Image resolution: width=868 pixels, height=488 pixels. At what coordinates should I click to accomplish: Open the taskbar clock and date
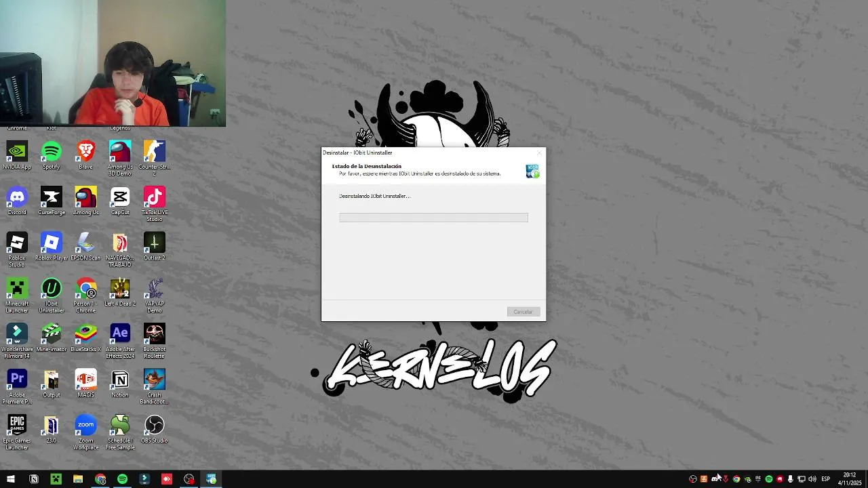click(850, 479)
